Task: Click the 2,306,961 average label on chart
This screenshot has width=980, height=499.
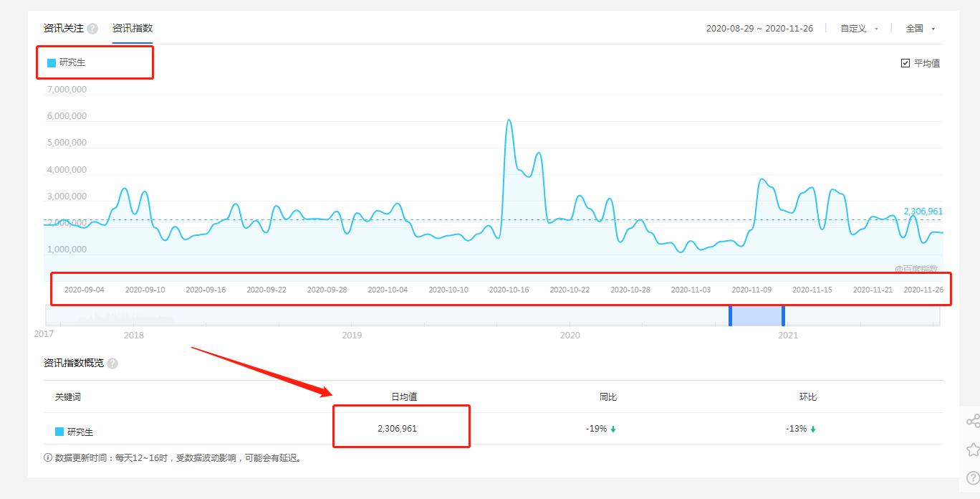Action: tap(923, 212)
